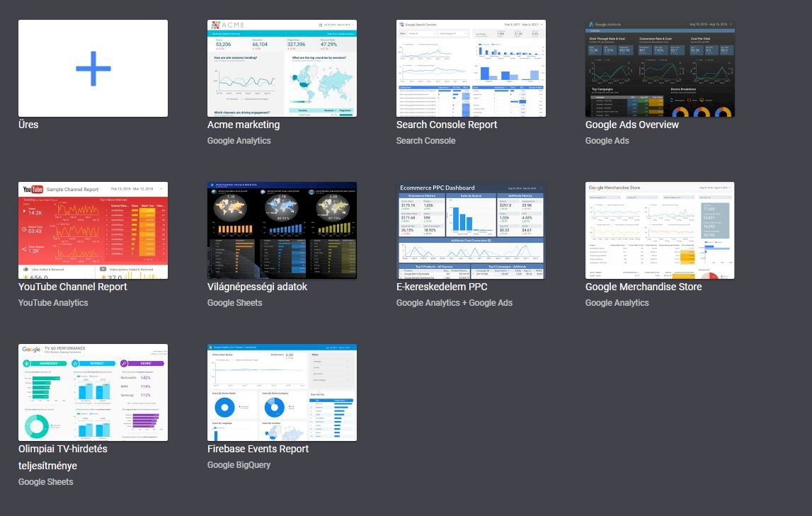The height and width of the screenshot is (516, 812).
Task: Click the blue plus icon for blank report
Action: [x=93, y=69]
